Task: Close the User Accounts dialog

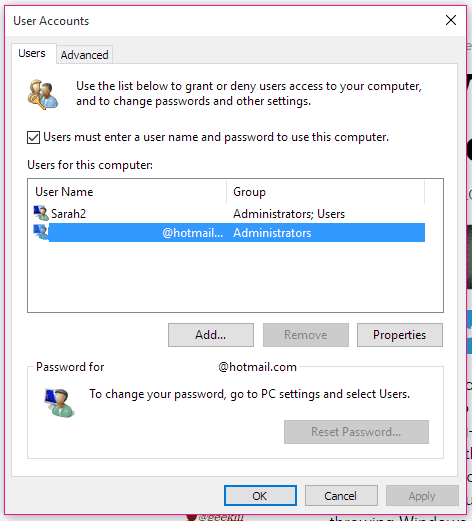Action: [x=451, y=20]
